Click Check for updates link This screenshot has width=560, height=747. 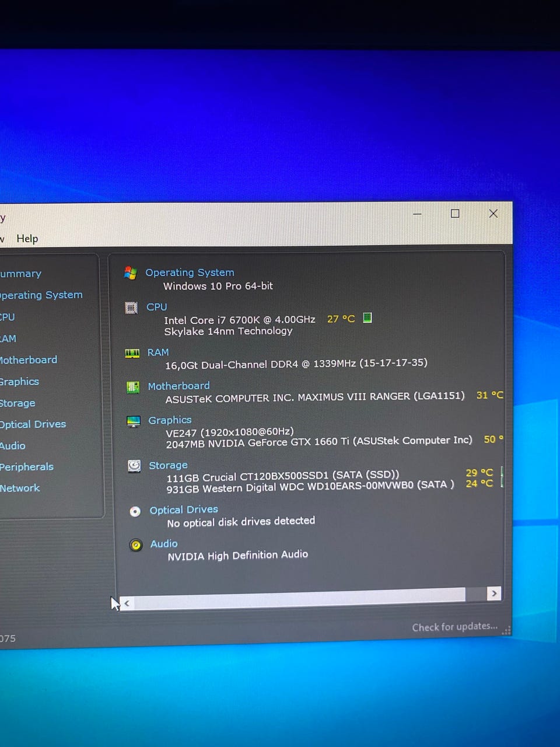pyautogui.click(x=455, y=627)
